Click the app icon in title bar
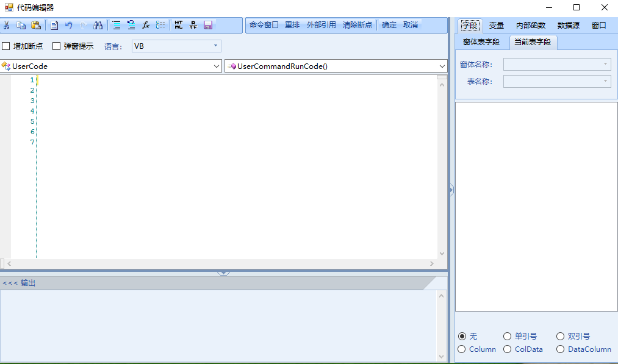 tap(9, 7)
